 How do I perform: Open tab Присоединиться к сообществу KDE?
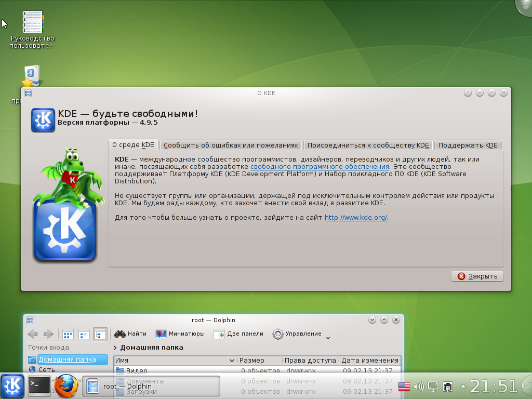368,145
